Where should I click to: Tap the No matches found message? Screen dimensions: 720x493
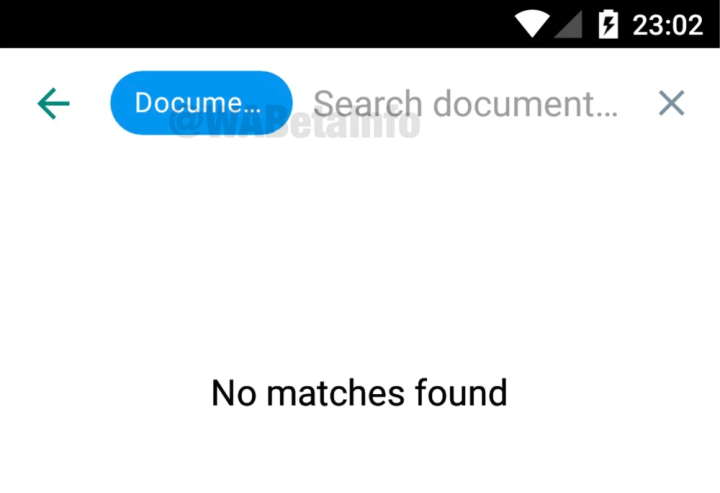pos(360,393)
